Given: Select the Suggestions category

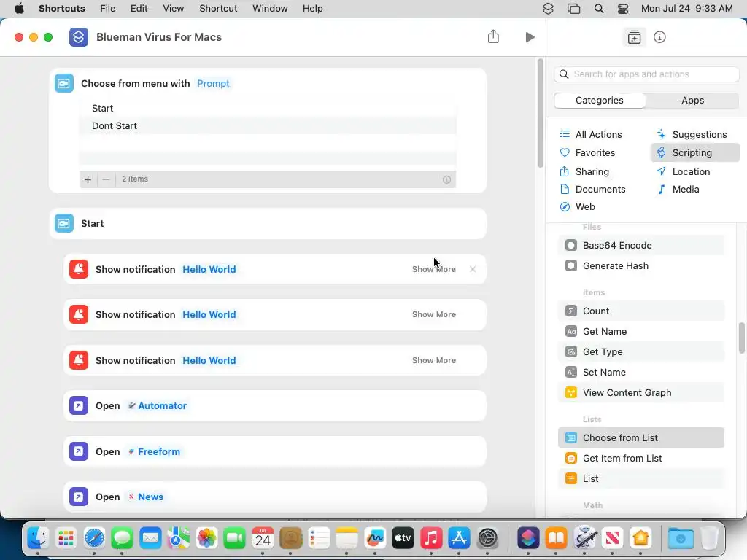Looking at the screenshot, I should (692, 134).
